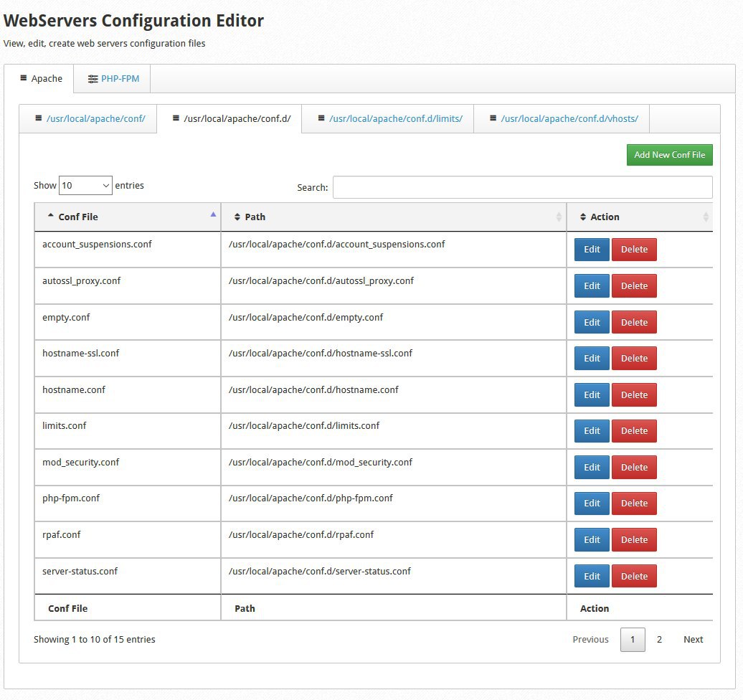Click path /usr/local/apache/conf.d/php-fpm.conf
This screenshot has width=743, height=700.
pyautogui.click(x=311, y=498)
